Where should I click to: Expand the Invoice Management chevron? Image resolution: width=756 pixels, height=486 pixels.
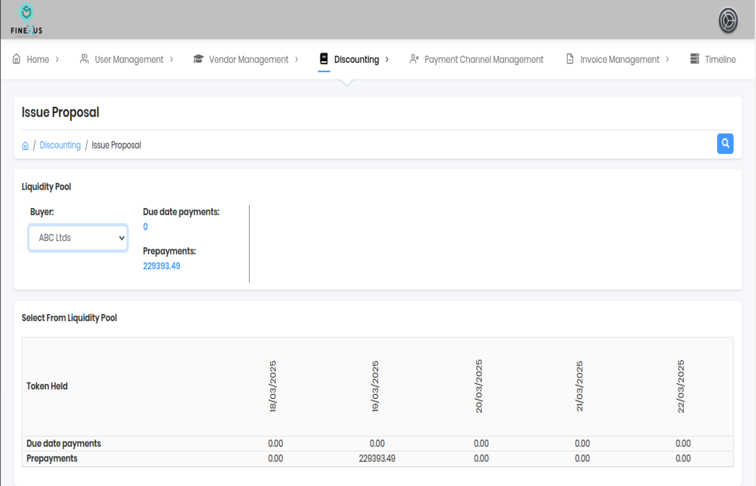[x=667, y=59]
